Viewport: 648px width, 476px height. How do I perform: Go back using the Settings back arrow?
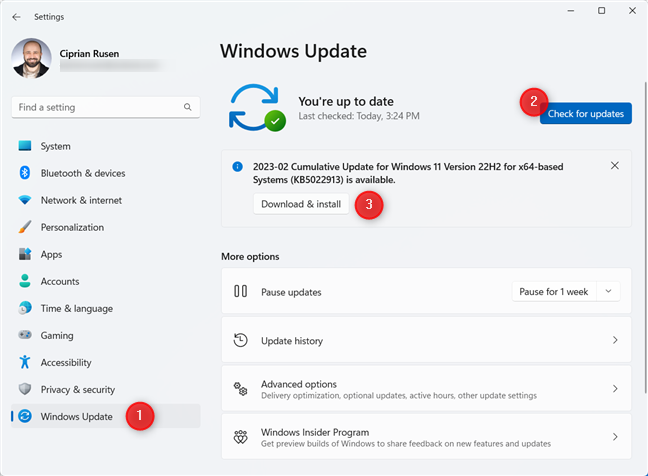pyautogui.click(x=17, y=17)
